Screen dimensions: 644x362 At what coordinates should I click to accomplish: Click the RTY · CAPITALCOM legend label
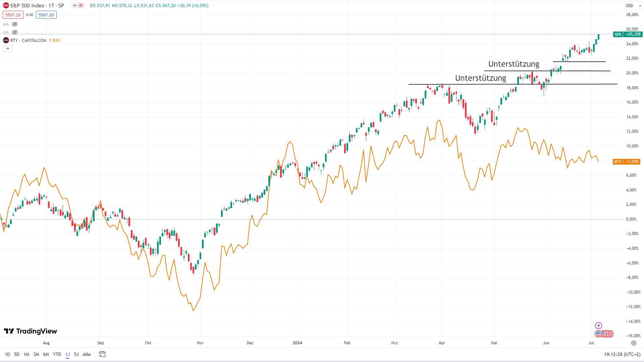click(28, 41)
